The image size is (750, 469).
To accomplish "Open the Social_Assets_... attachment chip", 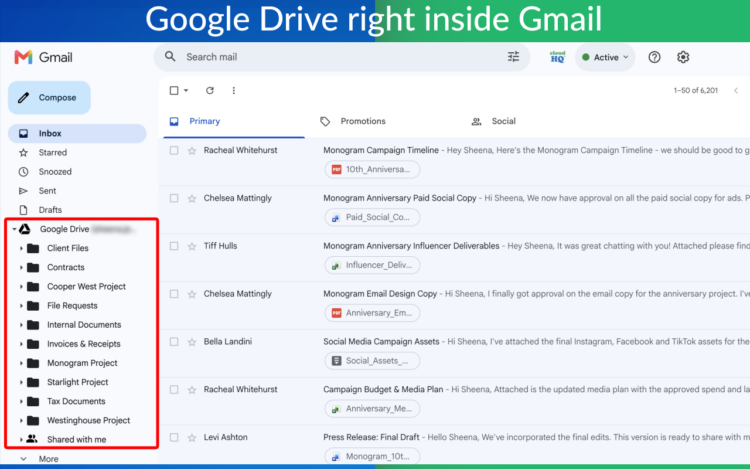I will click(x=372, y=360).
